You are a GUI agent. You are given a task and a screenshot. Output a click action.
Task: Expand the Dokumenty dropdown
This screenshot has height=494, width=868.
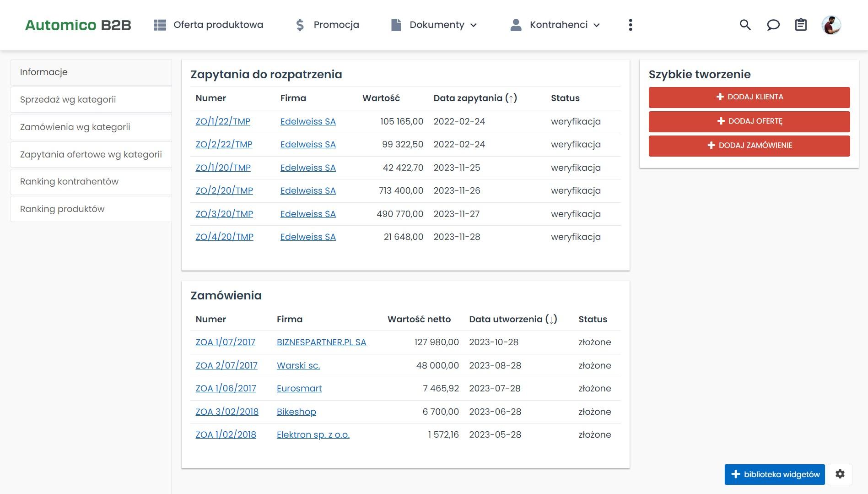pos(434,25)
